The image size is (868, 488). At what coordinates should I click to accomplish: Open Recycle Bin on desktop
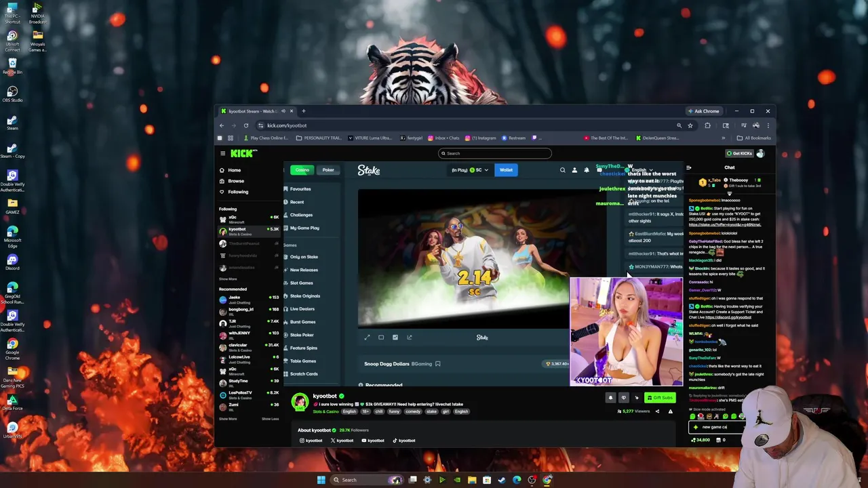pyautogui.click(x=12, y=65)
